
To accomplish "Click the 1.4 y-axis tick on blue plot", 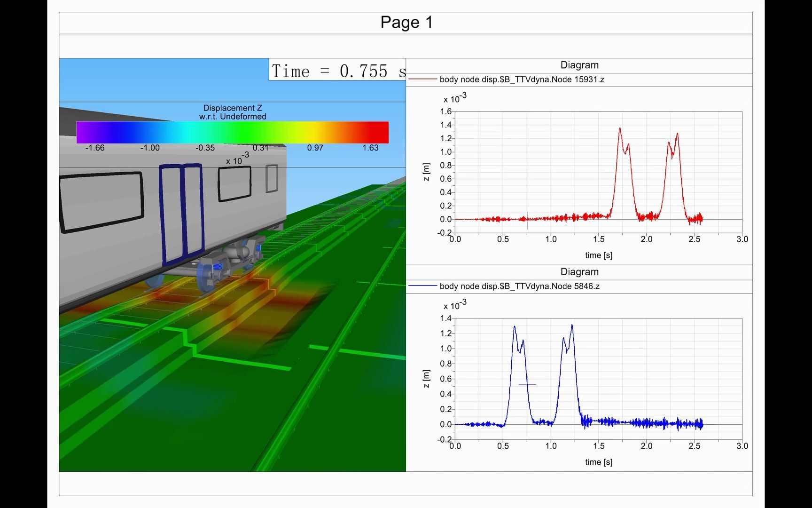I will pos(445,318).
